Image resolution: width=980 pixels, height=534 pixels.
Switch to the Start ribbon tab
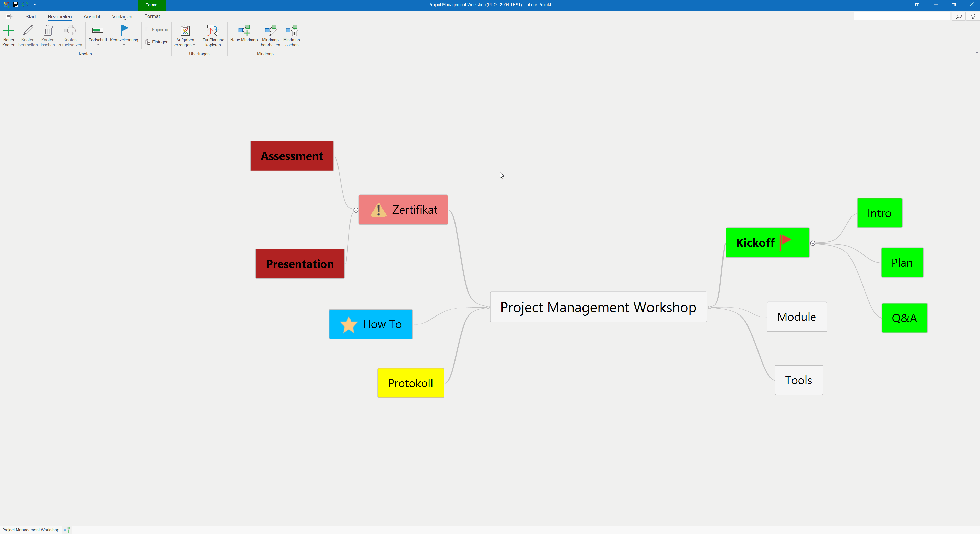point(30,16)
